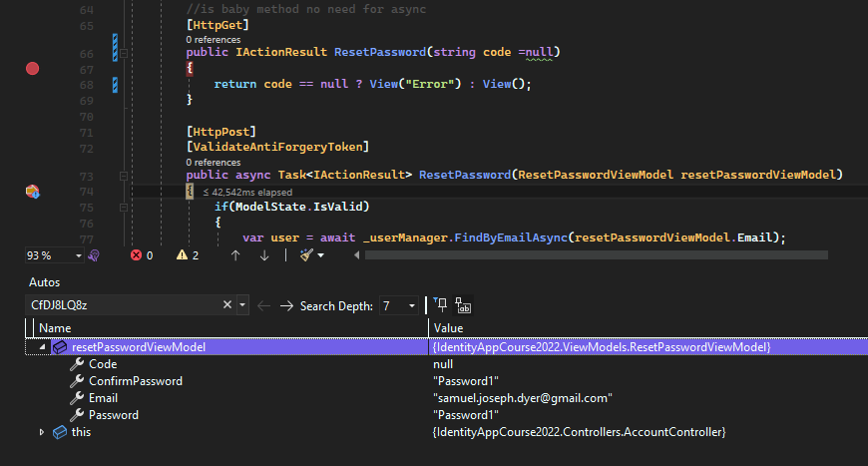Click the ResetPasswordViewModel type value

click(x=602, y=347)
